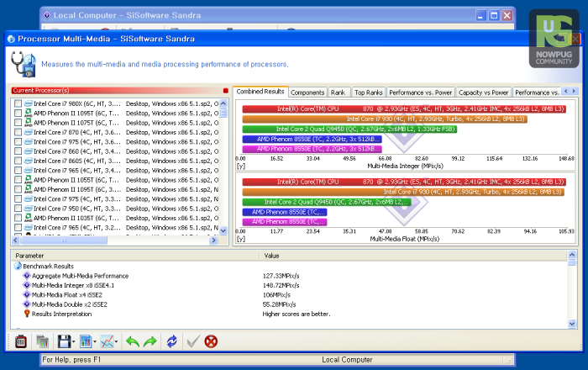Click the pin icon beside Results Interpretation

[x=27, y=314]
